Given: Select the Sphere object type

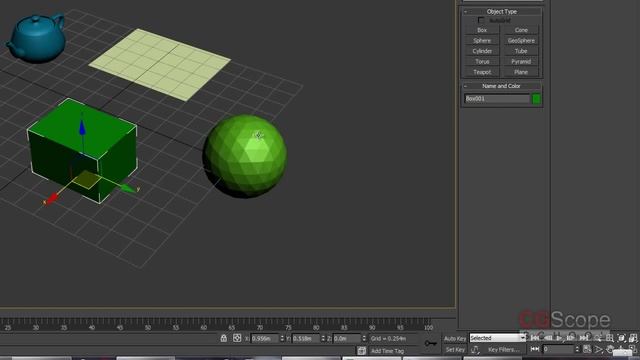Looking at the screenshot, I should click(482, 40).
